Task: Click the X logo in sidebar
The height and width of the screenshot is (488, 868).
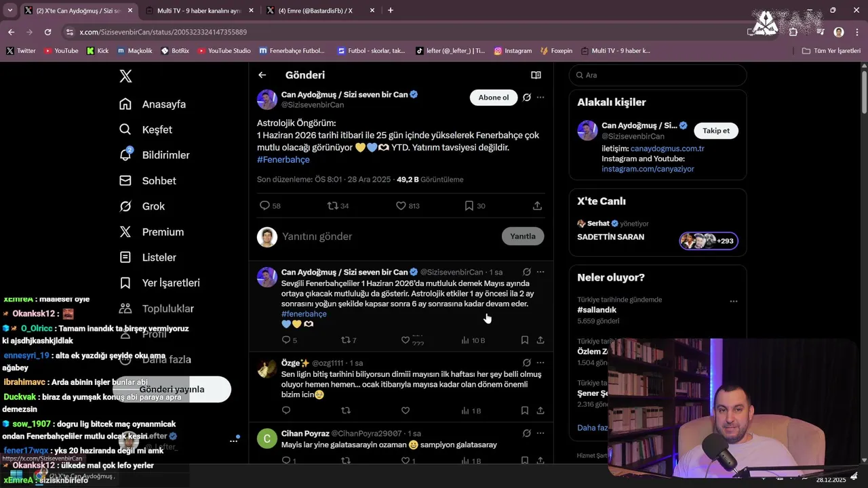Action: click(125, 76)
